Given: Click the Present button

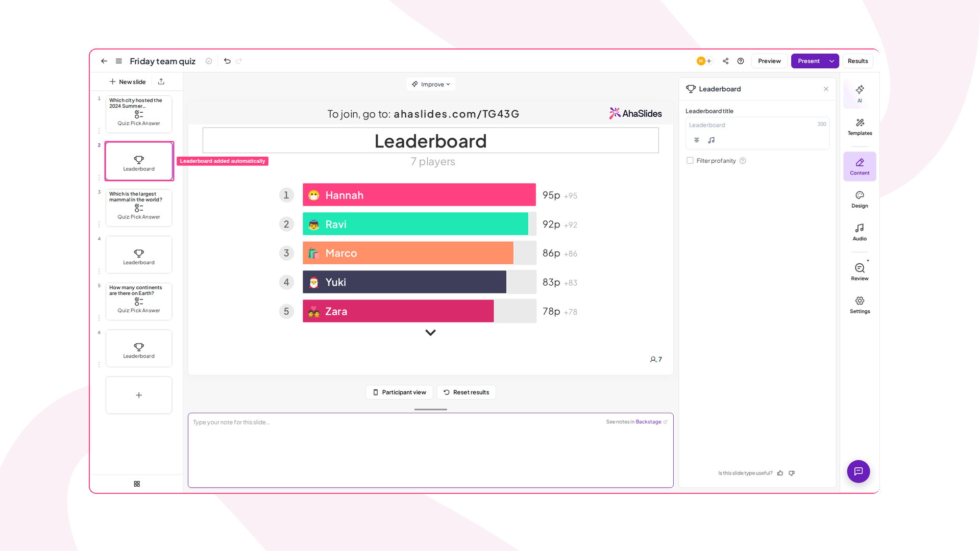Looking at the screenshot, I should click(808, 61).
